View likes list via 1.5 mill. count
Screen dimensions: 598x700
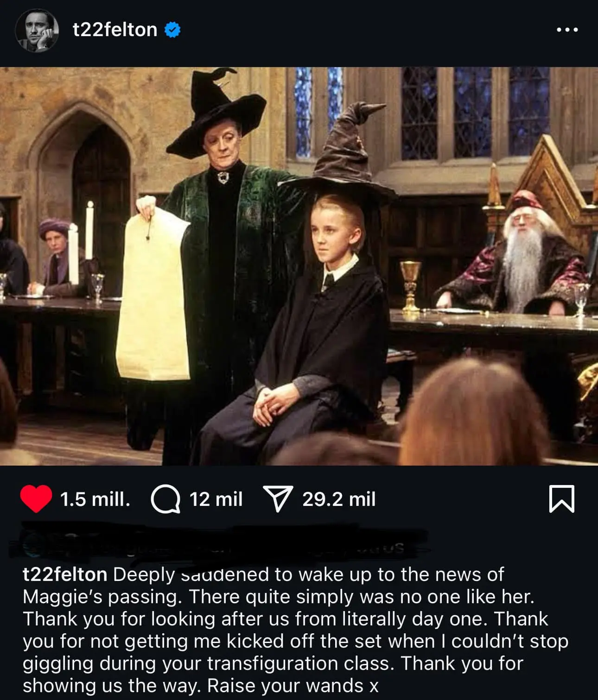click(95, 499)
